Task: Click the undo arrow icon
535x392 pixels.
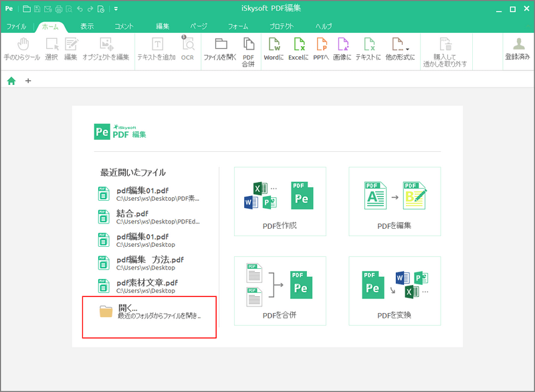Action: tap(80, 9)
